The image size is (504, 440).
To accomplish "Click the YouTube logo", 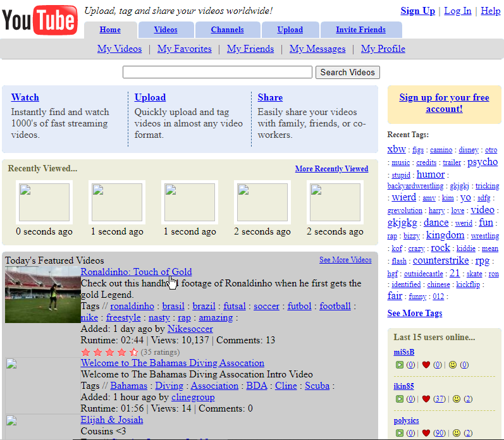I will click(x=40, y=20).
